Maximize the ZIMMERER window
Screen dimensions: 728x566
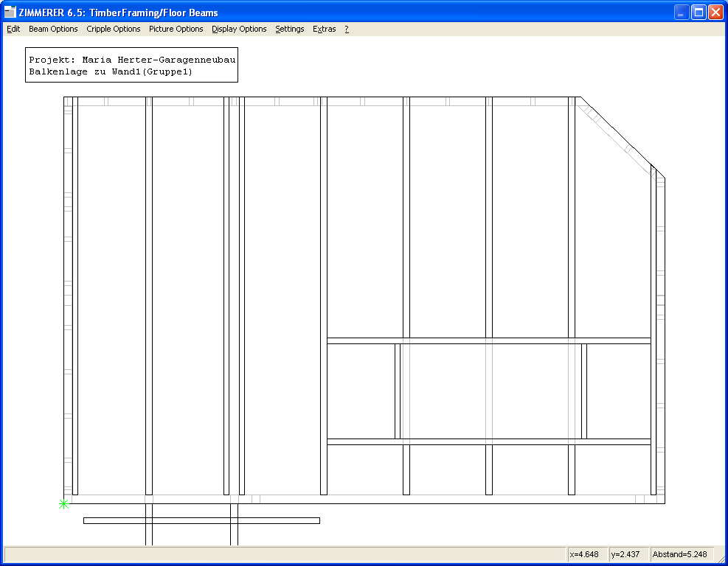click(x=698, y=12)
